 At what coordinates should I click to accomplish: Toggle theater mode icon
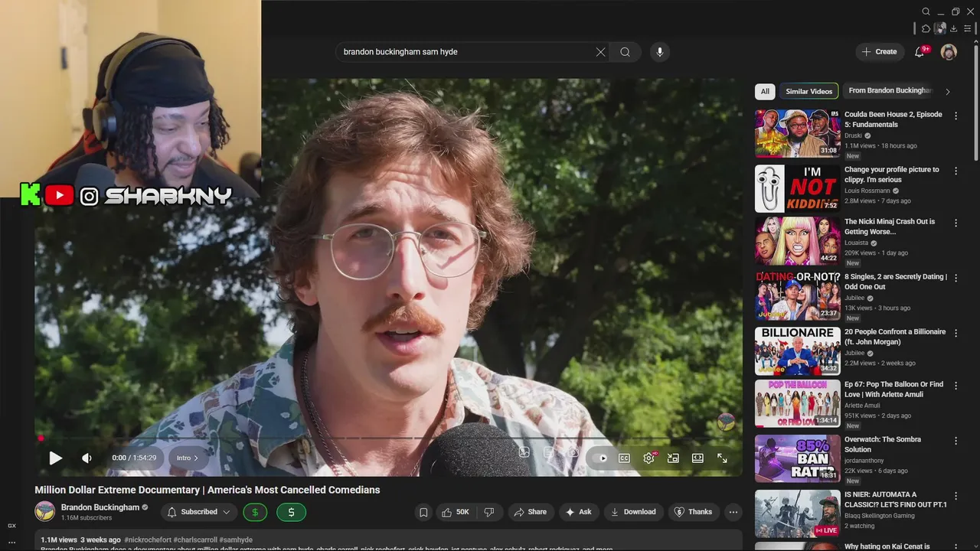coord(697,458)
